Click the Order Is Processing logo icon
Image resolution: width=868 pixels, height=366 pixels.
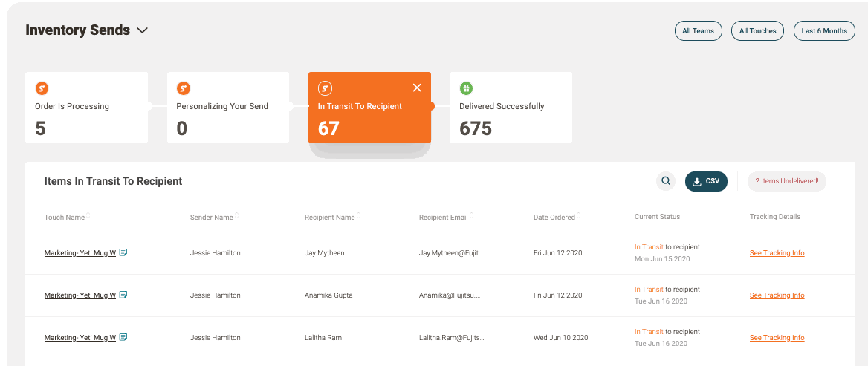pos(42,88)
